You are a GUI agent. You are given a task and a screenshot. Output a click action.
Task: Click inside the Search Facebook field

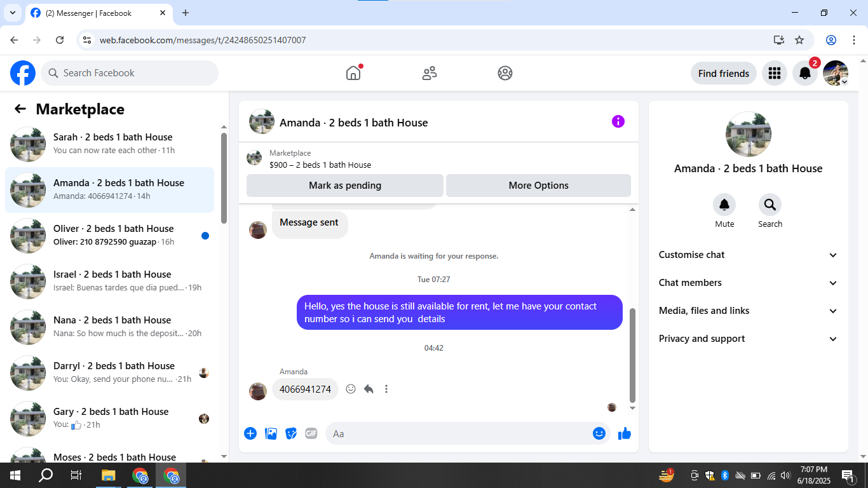tap(130, 73)
